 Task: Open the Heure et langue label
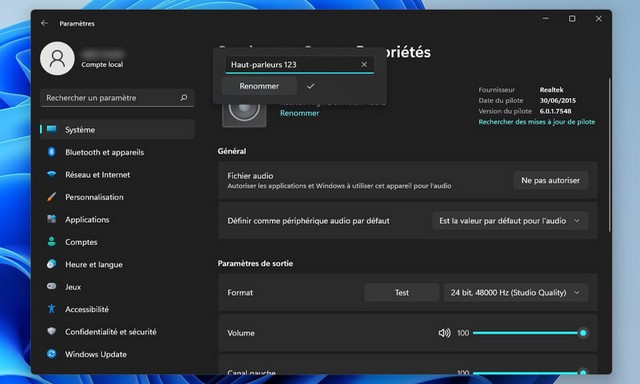coord(94,264)
